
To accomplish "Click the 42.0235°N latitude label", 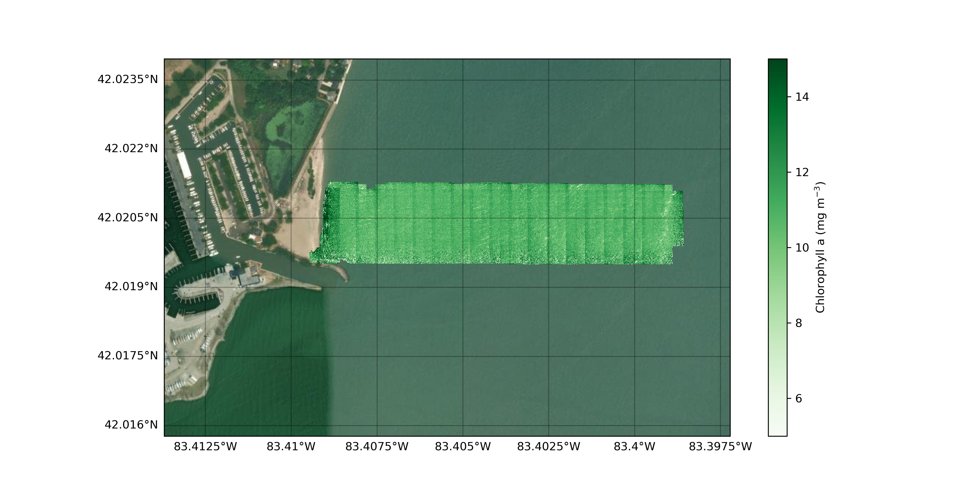I will coord(127,79).
